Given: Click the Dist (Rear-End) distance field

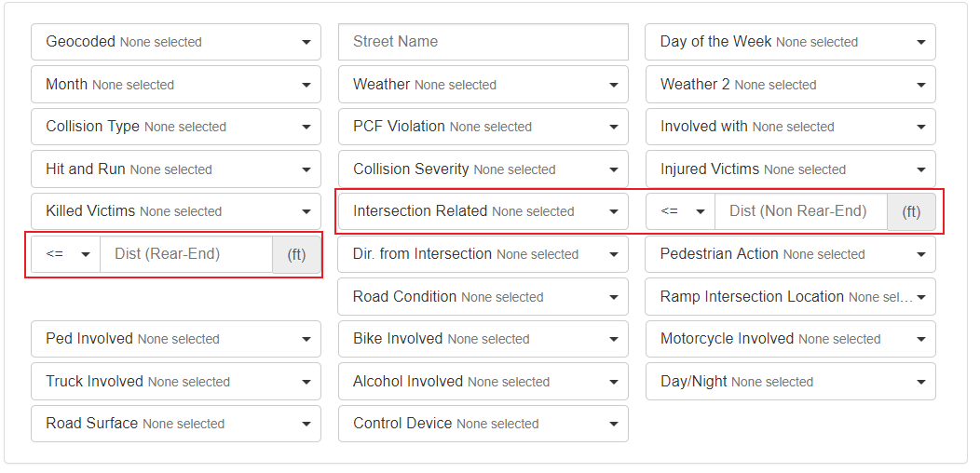Looking at the screenshot, I should tap(185, 254).
